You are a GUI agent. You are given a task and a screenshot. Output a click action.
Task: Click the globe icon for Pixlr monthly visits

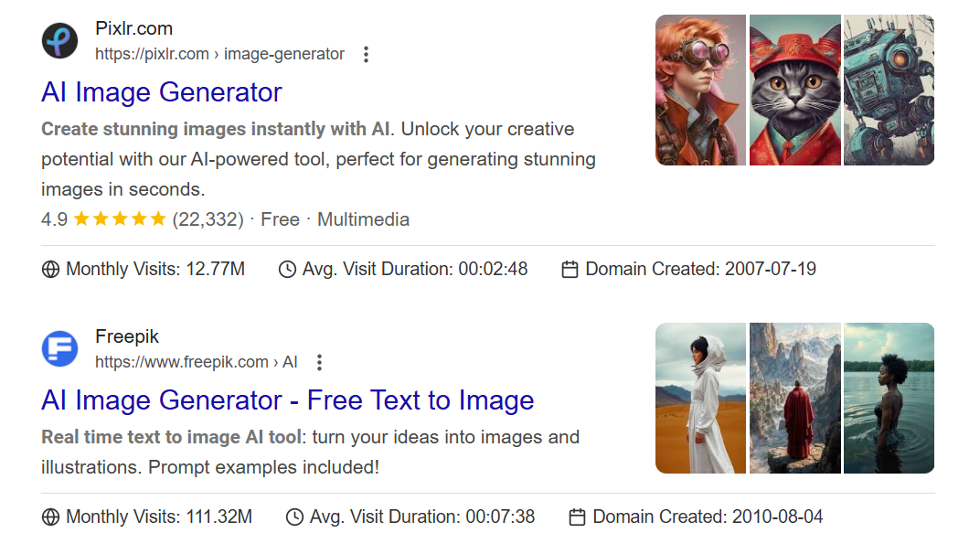[x=50, y=270]
